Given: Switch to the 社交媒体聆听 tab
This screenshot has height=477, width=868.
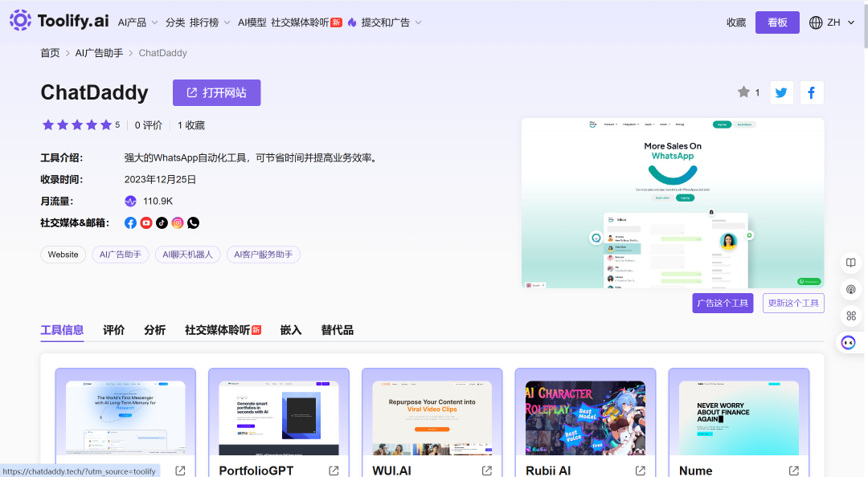Looking at the screenshot, I should pos(223,330).
